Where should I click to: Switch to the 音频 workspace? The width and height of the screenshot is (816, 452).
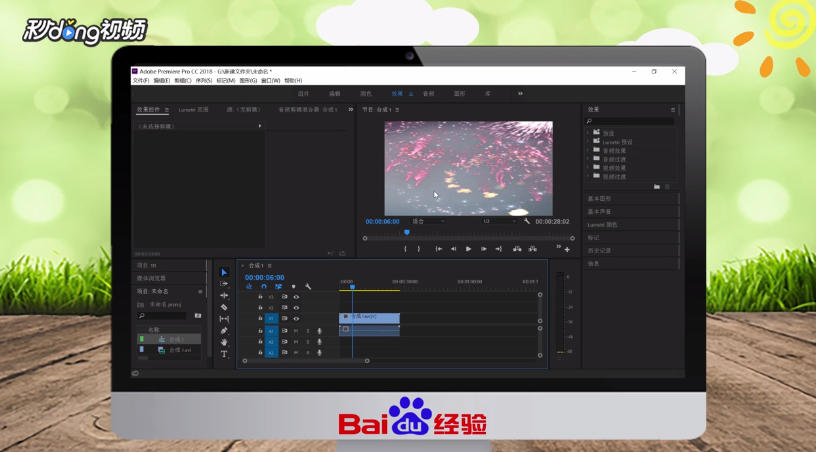(x=428, y=94)
